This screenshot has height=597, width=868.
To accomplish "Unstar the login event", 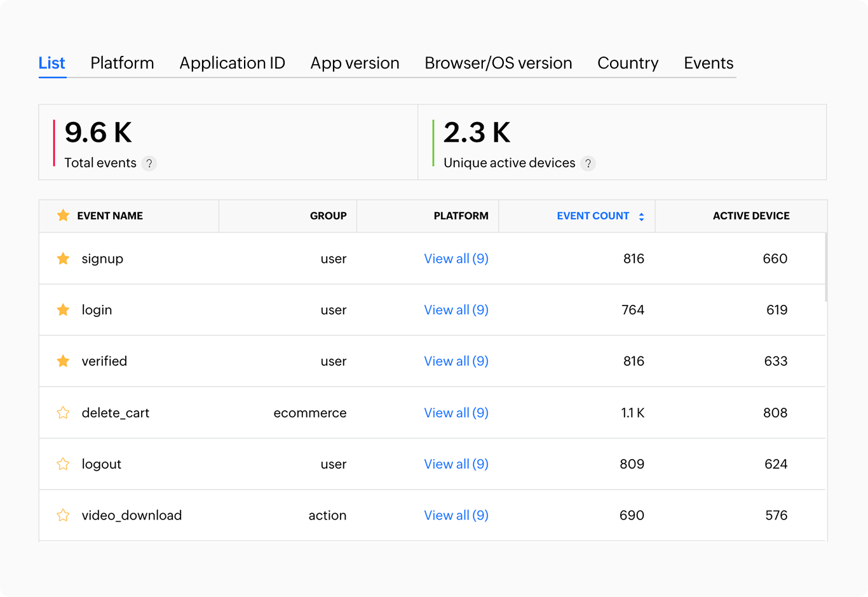I will tap(63, 310).
